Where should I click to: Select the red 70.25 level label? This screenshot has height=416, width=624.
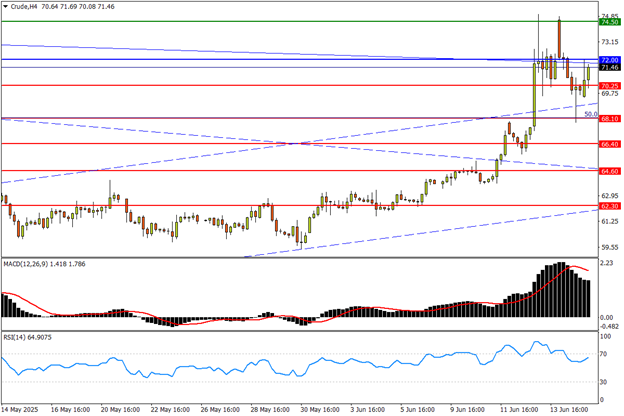click(610, 86)
